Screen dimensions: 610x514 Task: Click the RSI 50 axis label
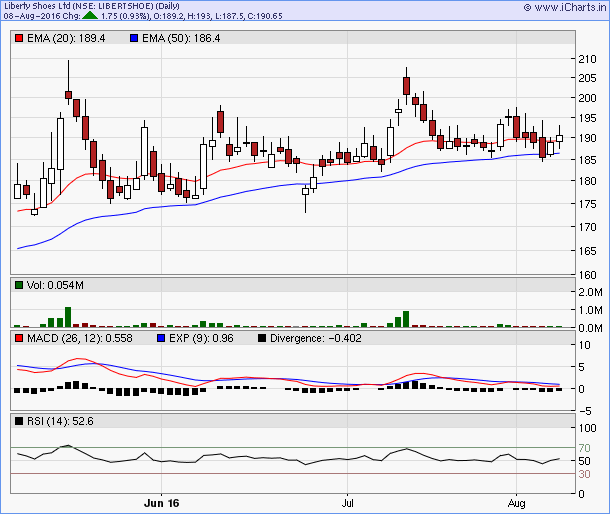click(584, 461)
